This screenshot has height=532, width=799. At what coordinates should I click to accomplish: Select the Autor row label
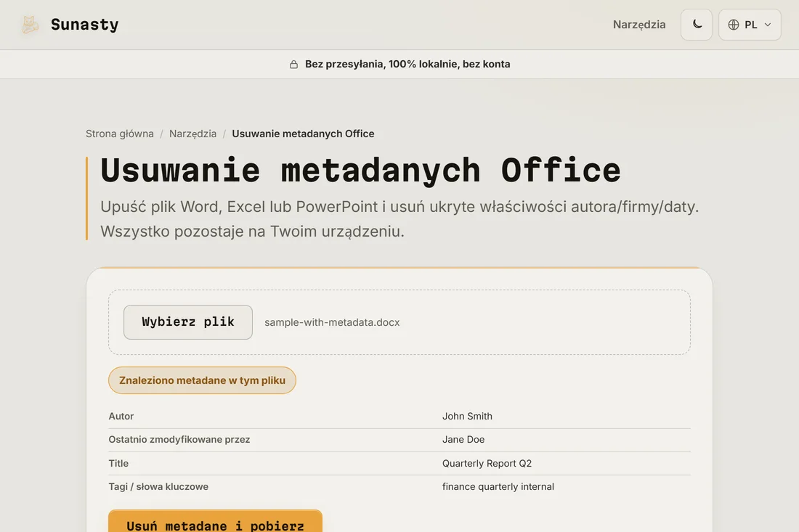121,416
